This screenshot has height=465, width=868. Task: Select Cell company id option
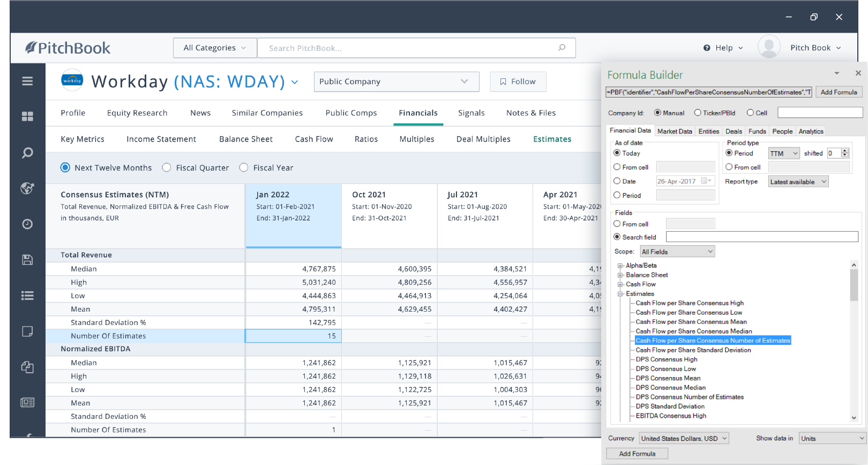750,113
